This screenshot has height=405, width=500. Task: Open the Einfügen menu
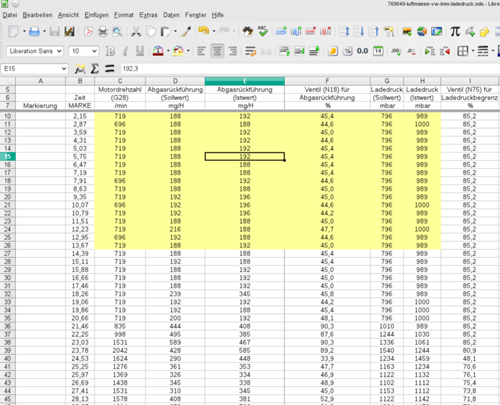(96, 15)
